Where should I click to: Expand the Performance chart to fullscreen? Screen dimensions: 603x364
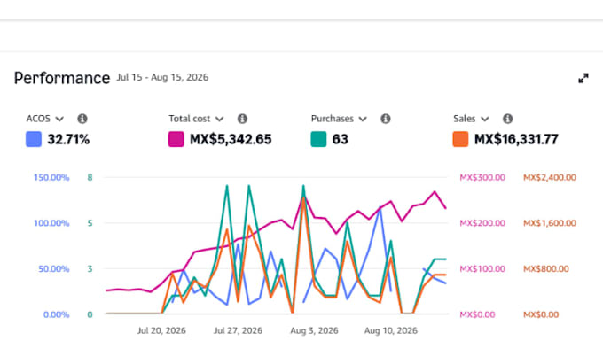coord(583,78)
